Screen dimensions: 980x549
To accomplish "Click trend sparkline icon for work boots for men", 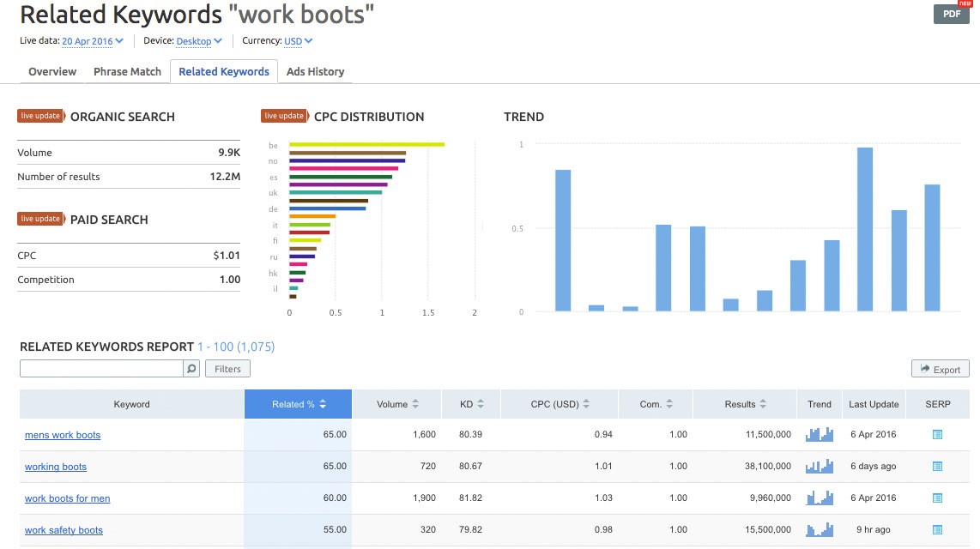I will 819,498.
